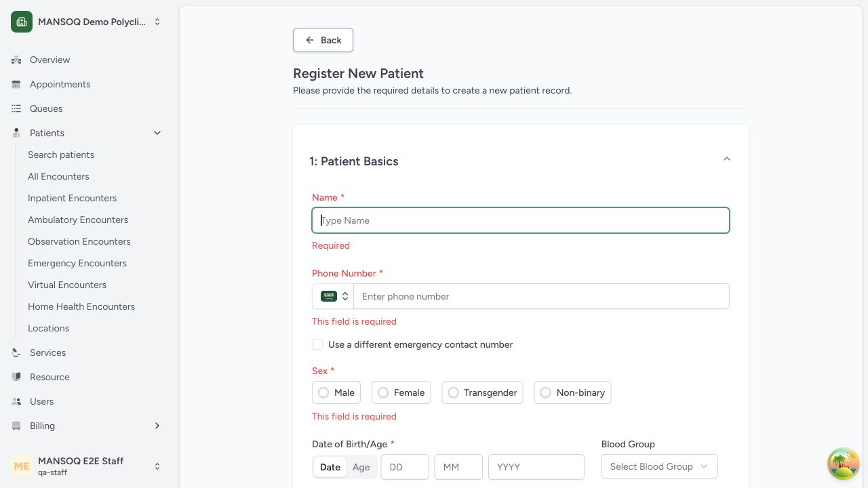
Task: Click the Patients person icon
Action: pyautogui.click(x=16, y=133)
